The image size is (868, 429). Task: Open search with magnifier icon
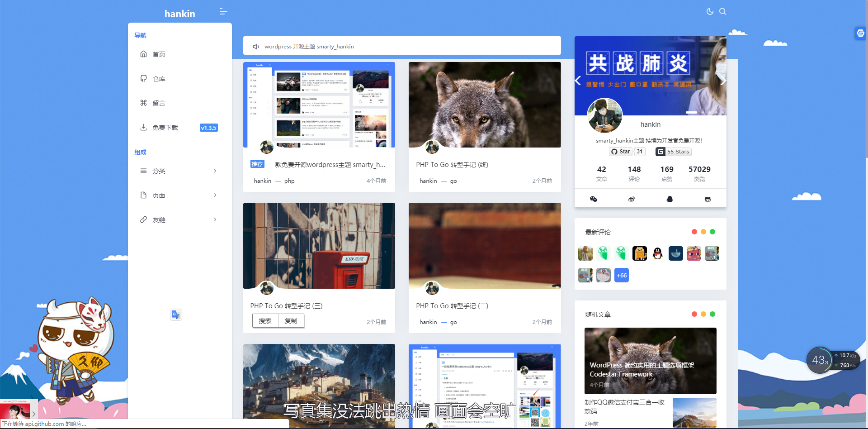pos(722,12)
